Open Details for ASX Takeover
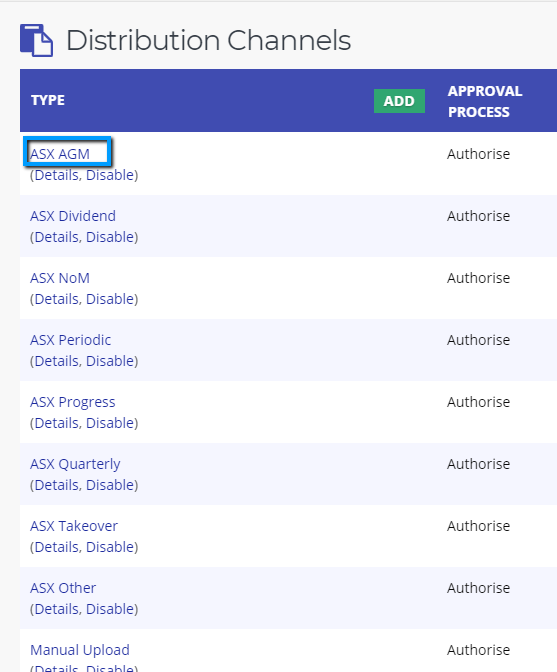 pyautogui.click(x=58, y=547)
